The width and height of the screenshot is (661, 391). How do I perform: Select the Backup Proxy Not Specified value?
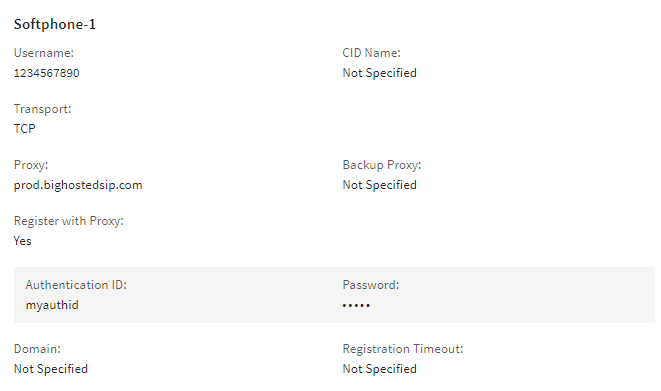coord(379,185)
